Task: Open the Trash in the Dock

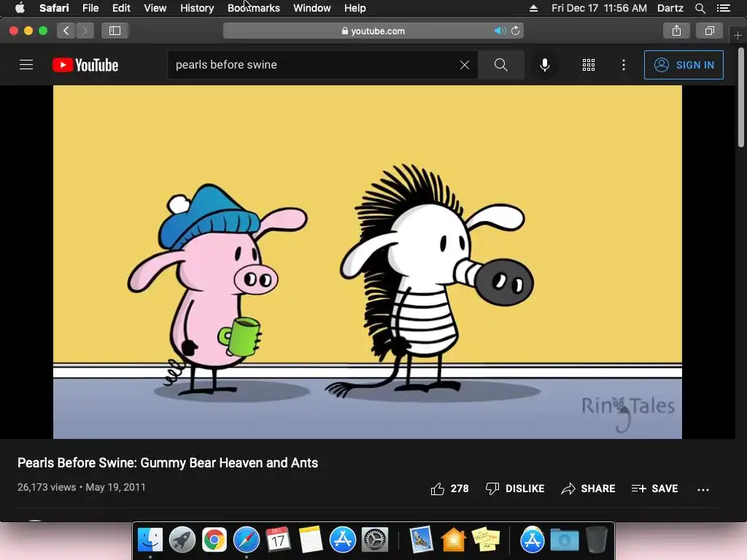Action: coord(597,540)
